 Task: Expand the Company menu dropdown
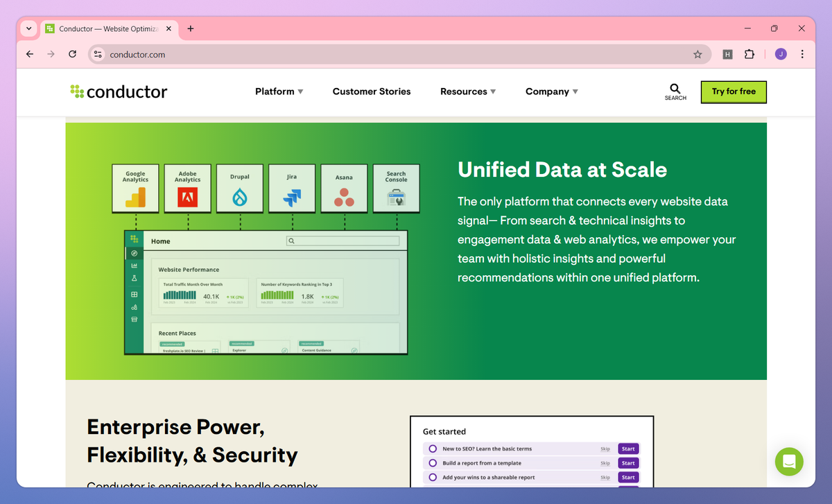click(x=552, y=92)
